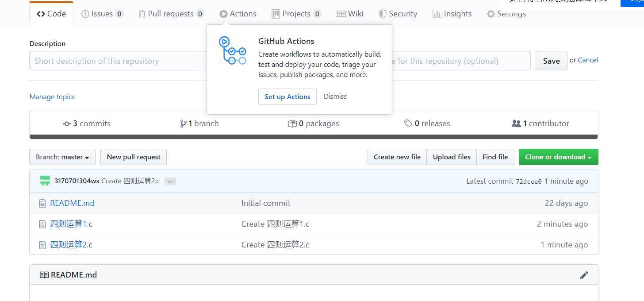This screenshot has height=301, width=644.
Task: Click the Wiki tab book icon
Action: [341, 14]
